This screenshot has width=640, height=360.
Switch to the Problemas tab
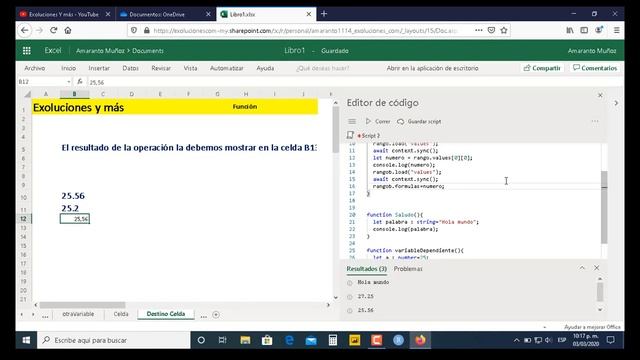(408, 269)
